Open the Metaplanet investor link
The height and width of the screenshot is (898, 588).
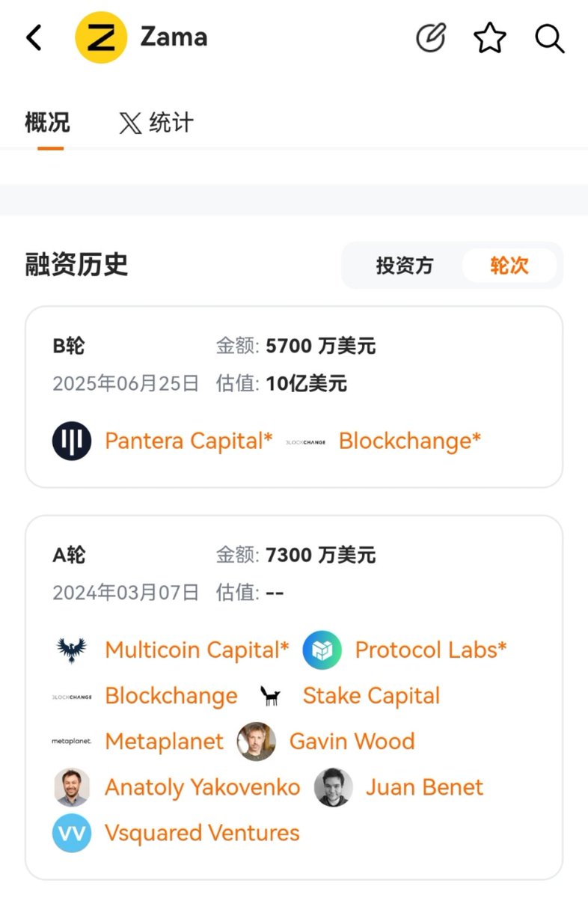tap(164, 742)
